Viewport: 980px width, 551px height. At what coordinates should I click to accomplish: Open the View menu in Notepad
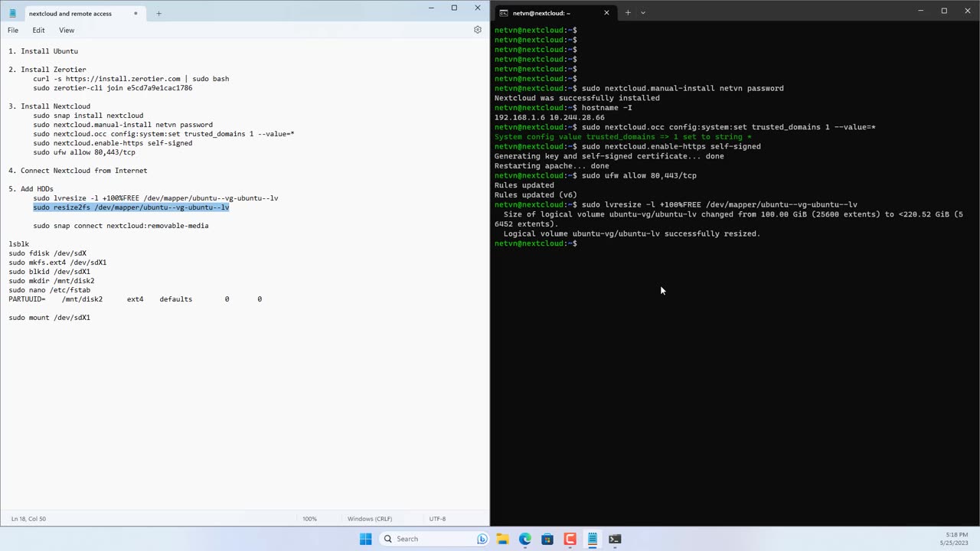67,30
